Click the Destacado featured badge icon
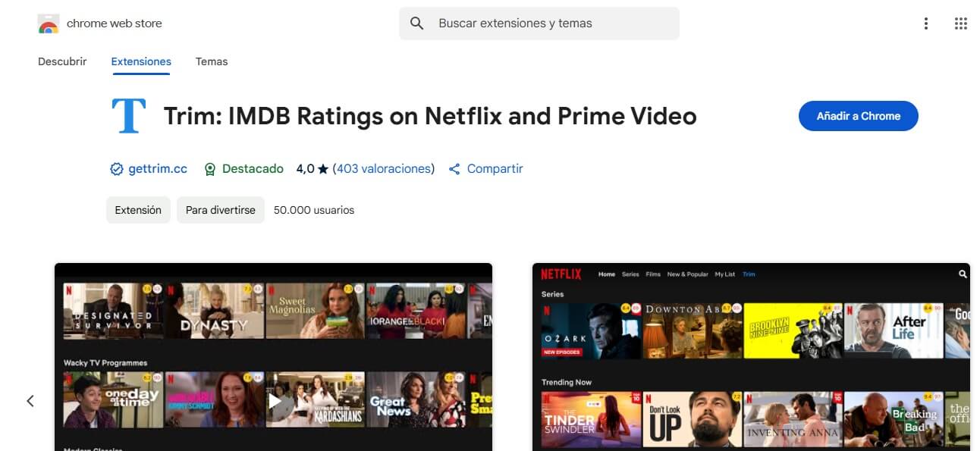Screen dimensions: 980x451 [x=210, y=169]
